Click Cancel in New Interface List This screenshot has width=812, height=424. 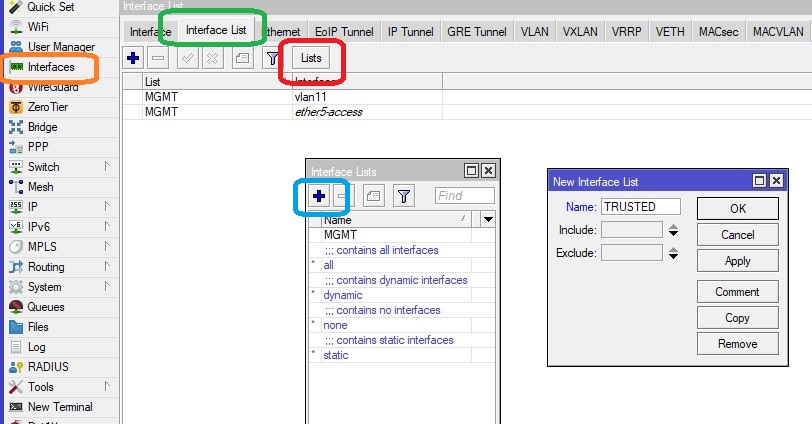coord(737,235)
